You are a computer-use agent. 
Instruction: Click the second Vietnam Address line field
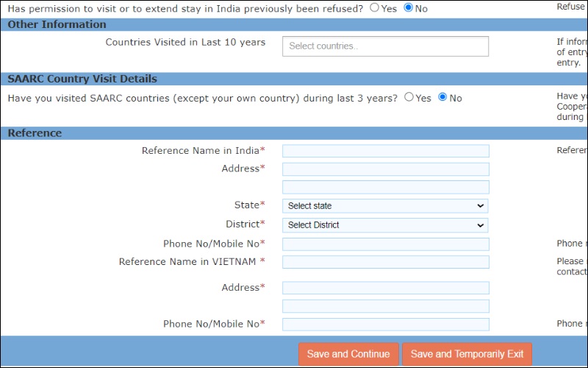(385, 306)
